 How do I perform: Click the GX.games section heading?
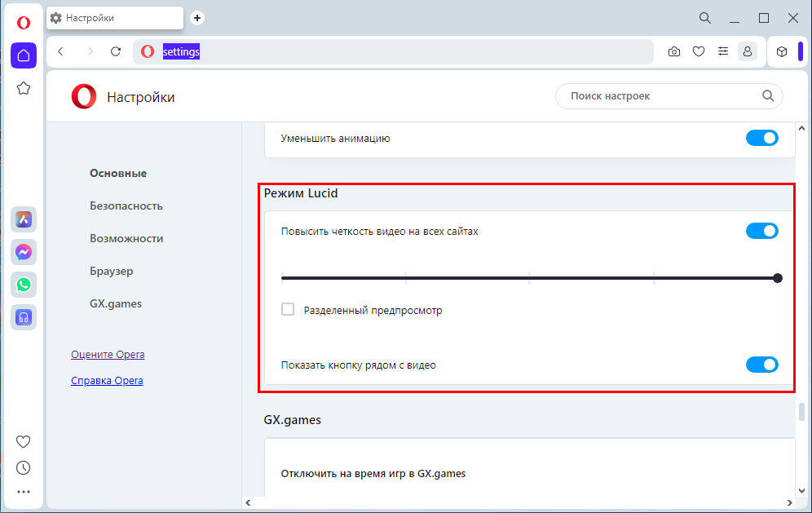293,420
